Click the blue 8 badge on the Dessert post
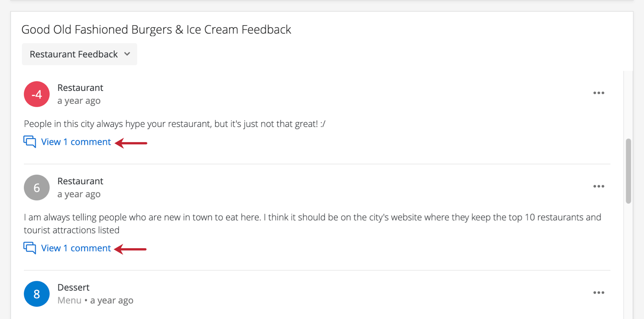Viewport: 644px width, 319px height. [x=36, y=294]
